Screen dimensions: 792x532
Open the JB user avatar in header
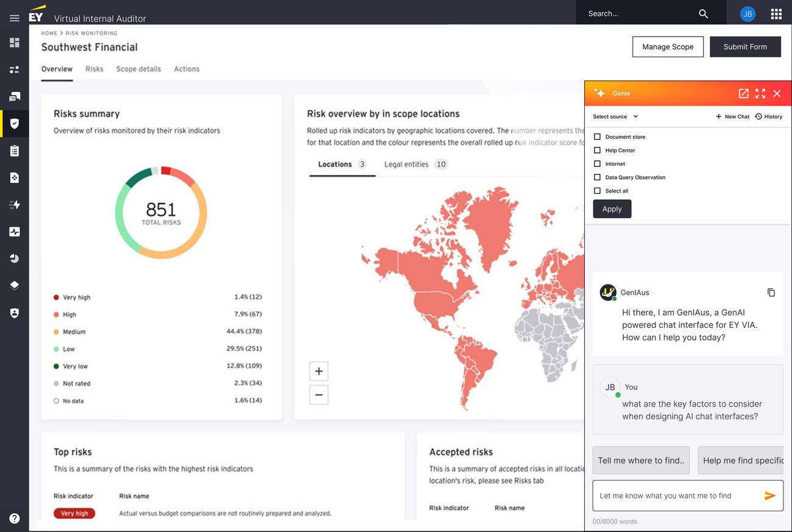tap(748, 13)
